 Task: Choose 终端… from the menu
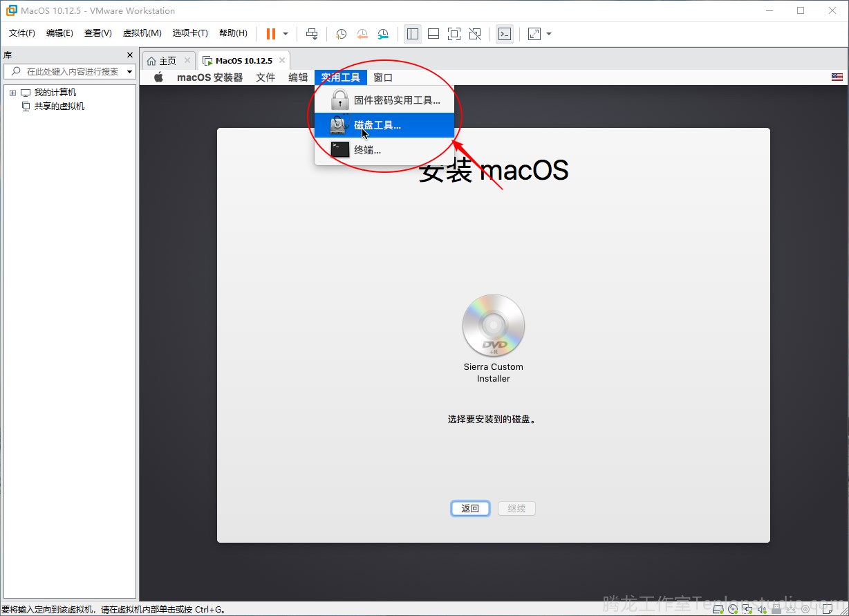pos(384,149)
